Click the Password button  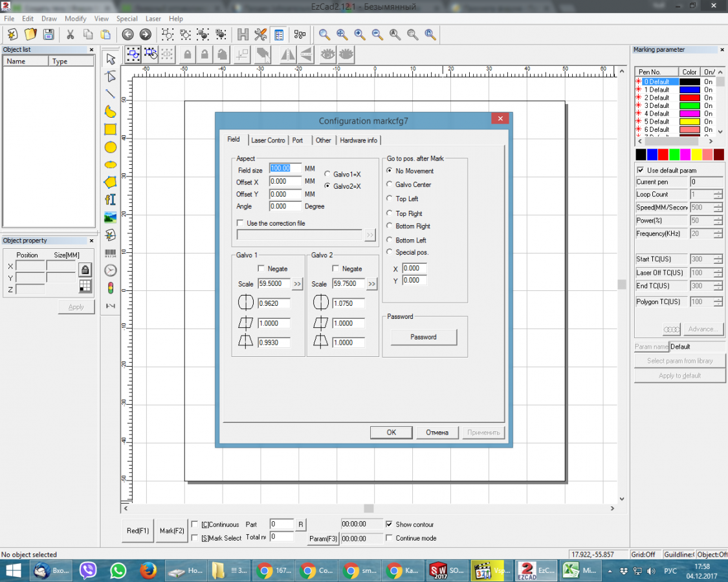pos(423,337)
